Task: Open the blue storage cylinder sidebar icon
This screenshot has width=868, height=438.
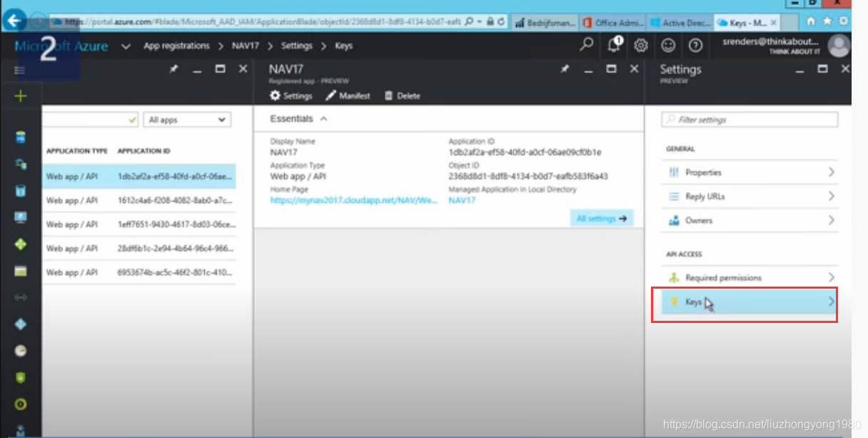Action: point(21,191)
